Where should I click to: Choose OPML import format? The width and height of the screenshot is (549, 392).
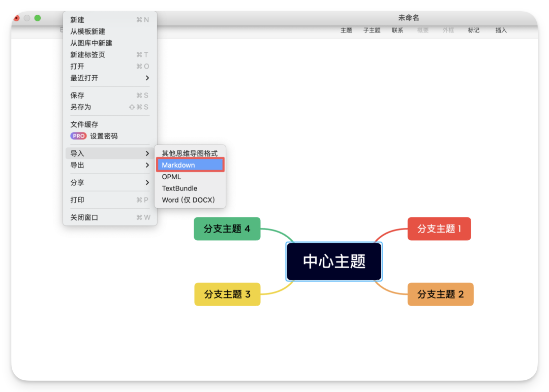click(x=190, y=177)
